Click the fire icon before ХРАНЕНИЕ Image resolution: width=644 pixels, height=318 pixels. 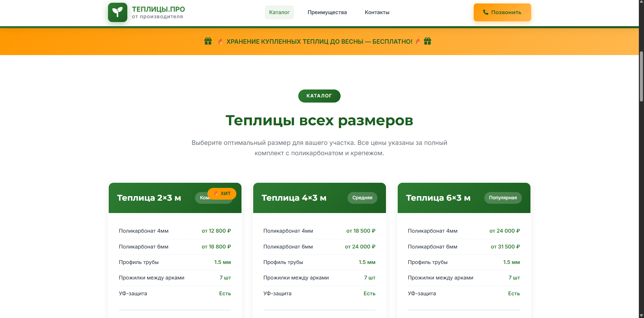click(221, 42)
